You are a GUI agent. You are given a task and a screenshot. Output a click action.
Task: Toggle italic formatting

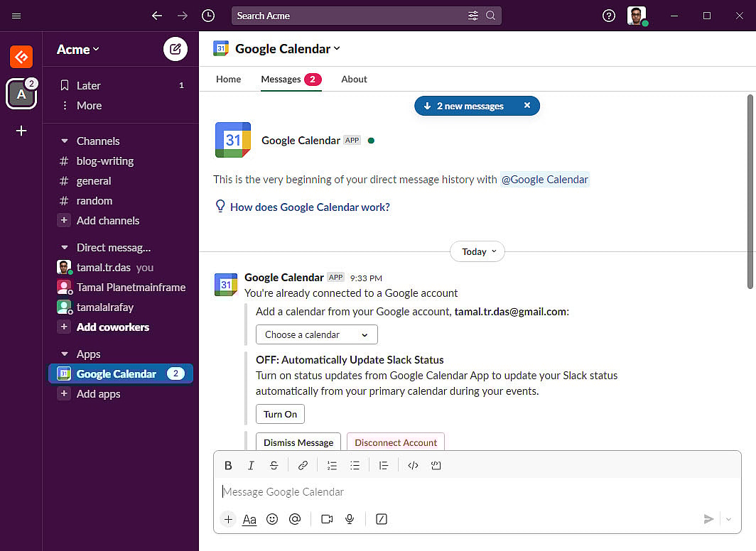251,465
